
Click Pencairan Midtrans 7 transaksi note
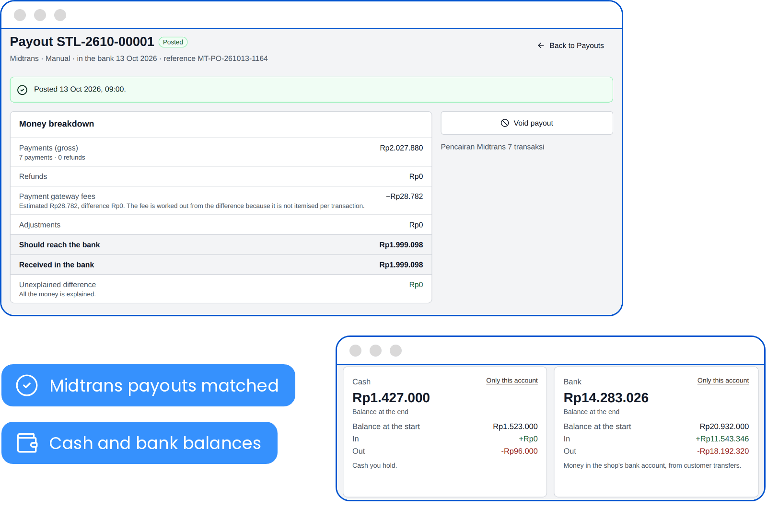click(492, 147)
